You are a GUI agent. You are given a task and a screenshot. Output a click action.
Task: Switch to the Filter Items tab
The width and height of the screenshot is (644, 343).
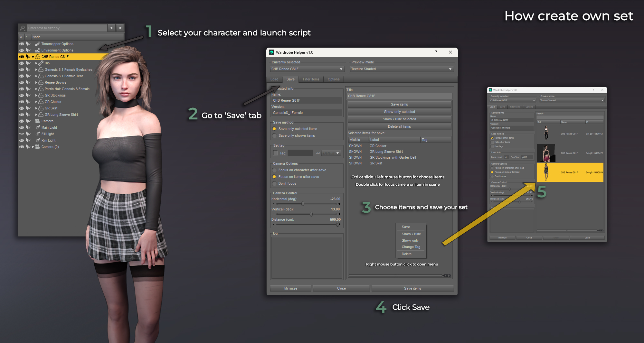click(311, 79)
